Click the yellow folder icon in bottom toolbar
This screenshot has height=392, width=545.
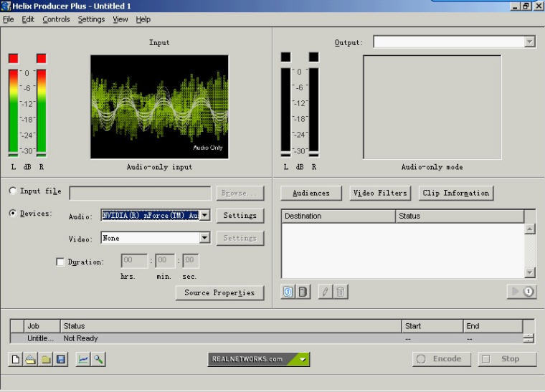coord(46,359)
